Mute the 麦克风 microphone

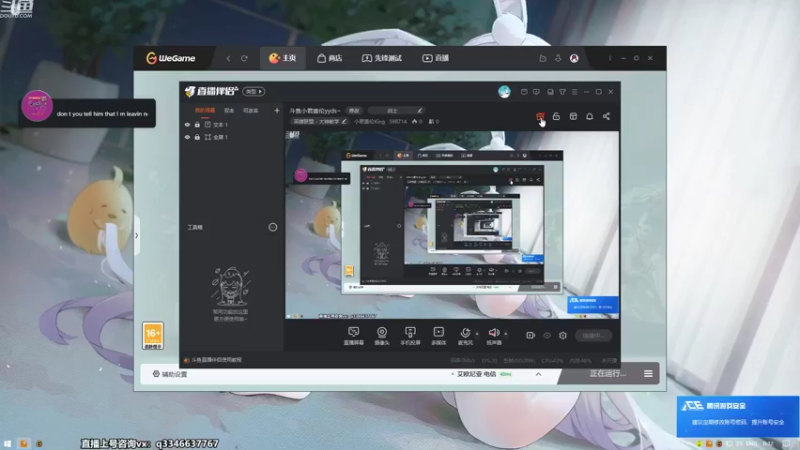[x=465, y=336]
